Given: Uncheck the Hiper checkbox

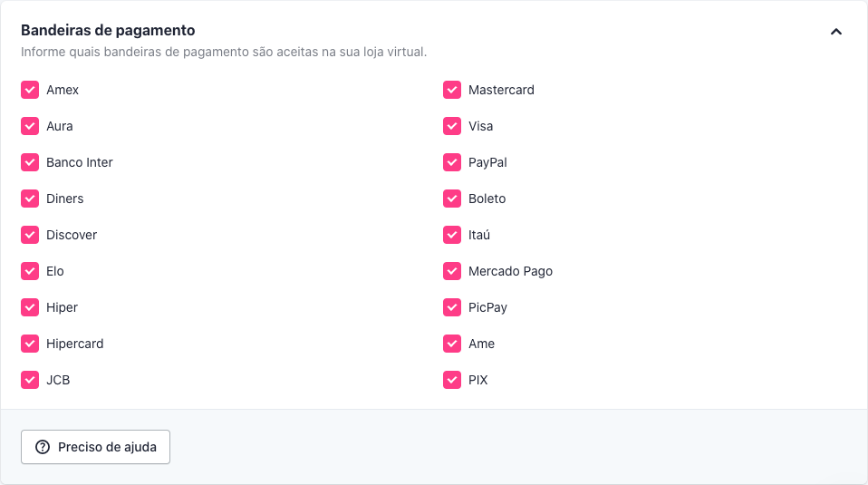Looking at the screenshot, I should [x=30, y=307].
